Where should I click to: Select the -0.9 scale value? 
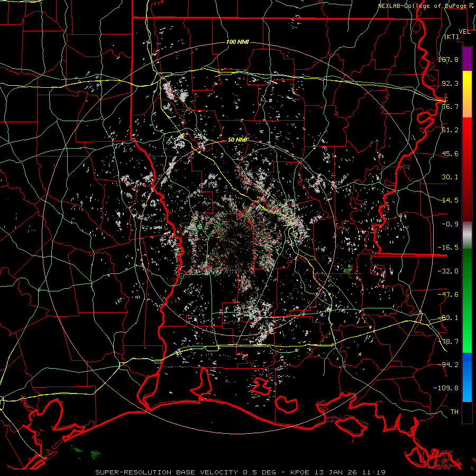coord(450,224)
